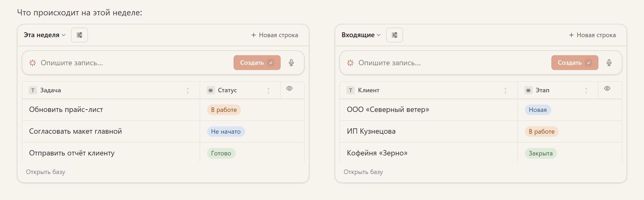The width and height of the screenshot is (644, 200).
Task: Change Не начато status of Согласовать макет
Action: (226, 132)
